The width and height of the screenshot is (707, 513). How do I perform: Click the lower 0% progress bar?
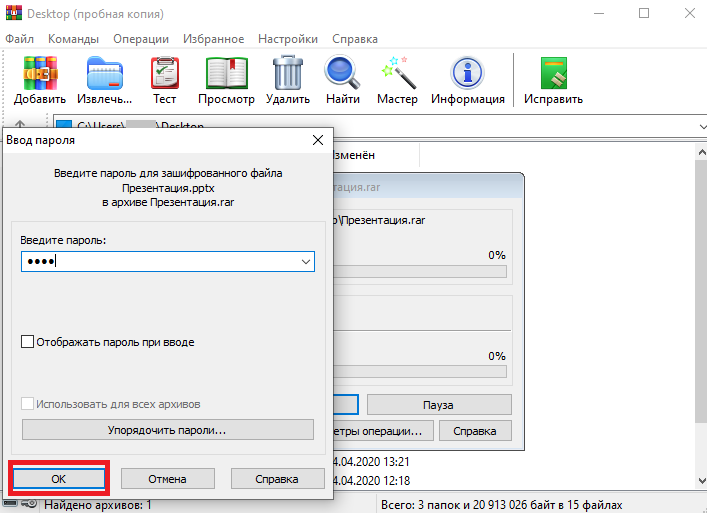click(420, 371)
